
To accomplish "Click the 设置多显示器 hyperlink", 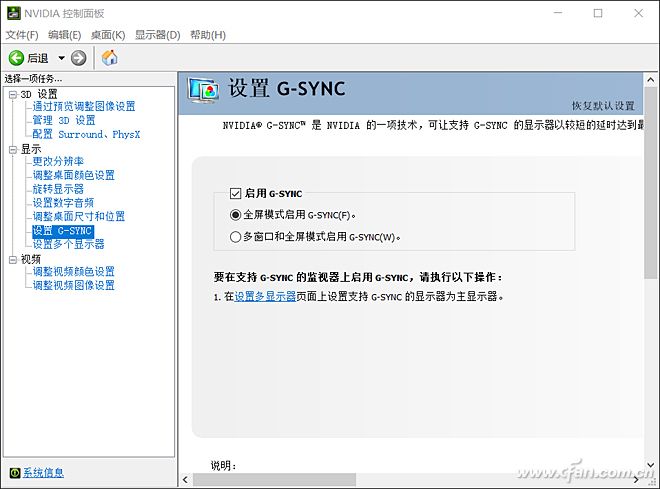I will [x=265, y=297].
